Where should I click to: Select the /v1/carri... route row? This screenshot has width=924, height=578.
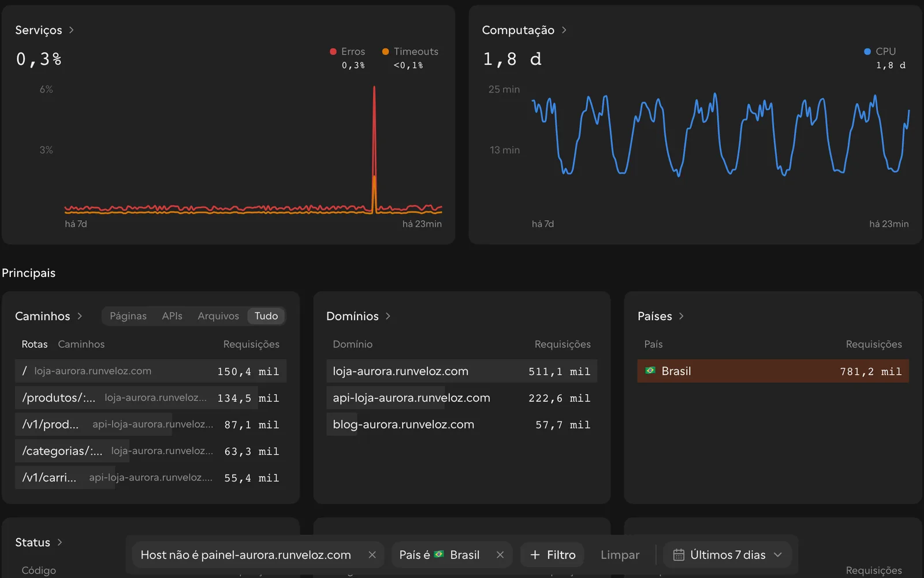(150, 477)
